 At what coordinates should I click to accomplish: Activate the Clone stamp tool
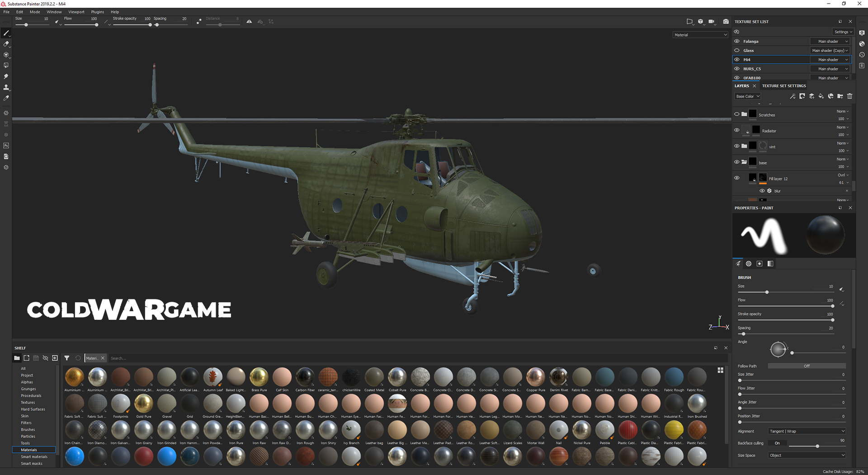[x=6, y=87]
